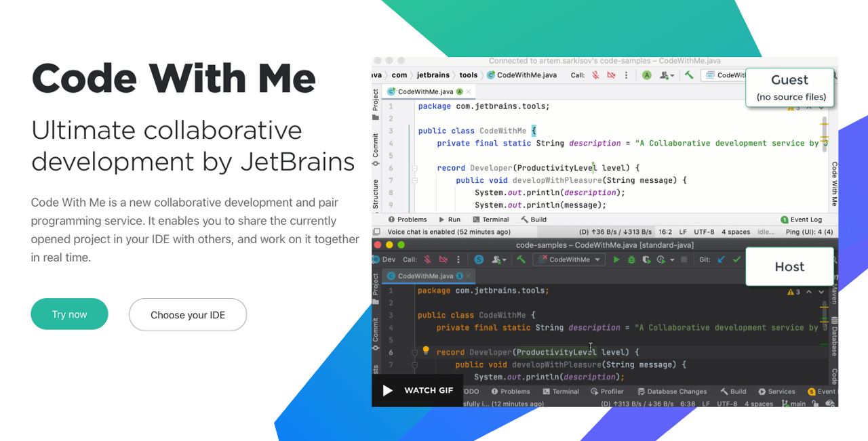Expand add-participant dropdown in Host toolbar
This screenshot has height=441, width=868.
499,259
